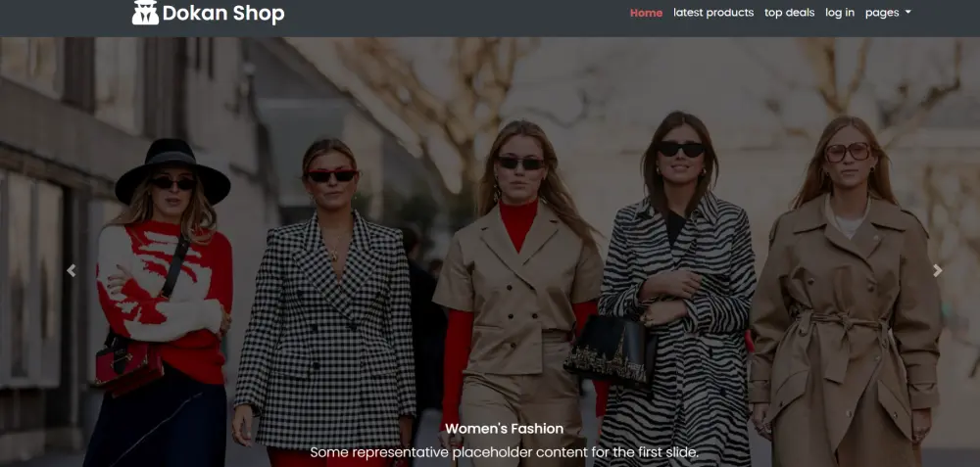Click the Dokan Shop storefront logo icon
Image resolution: width=980 pixels, height=467 pixels.
(145, 13)
